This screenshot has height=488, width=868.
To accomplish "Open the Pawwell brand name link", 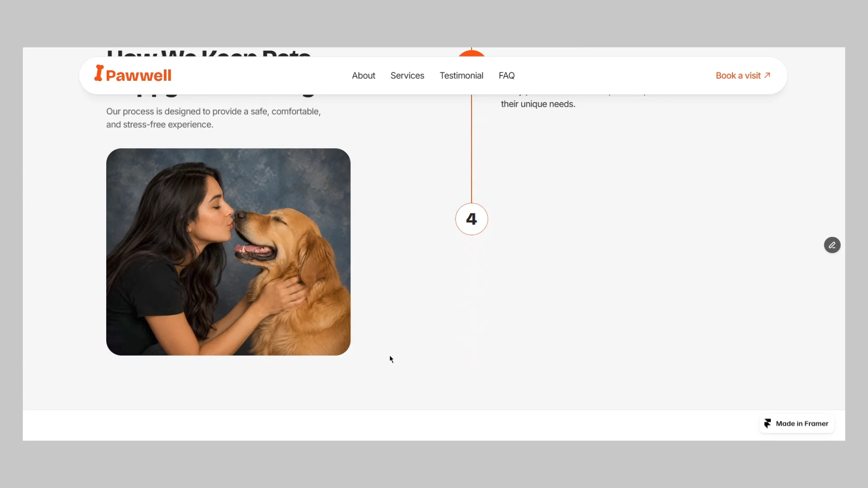I will click(x=138, y=75).
